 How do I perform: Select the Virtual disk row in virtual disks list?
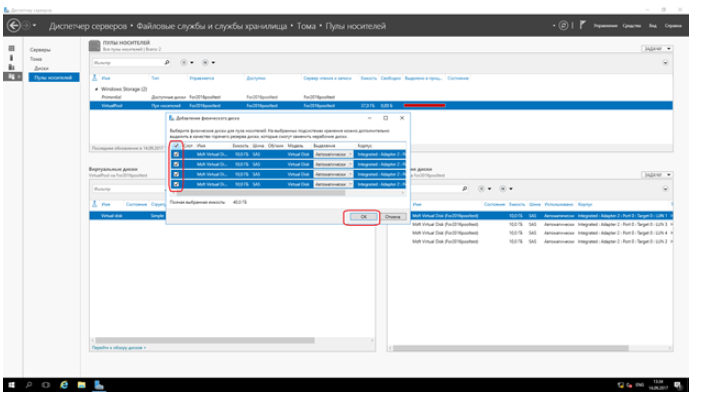pos(232,216)
